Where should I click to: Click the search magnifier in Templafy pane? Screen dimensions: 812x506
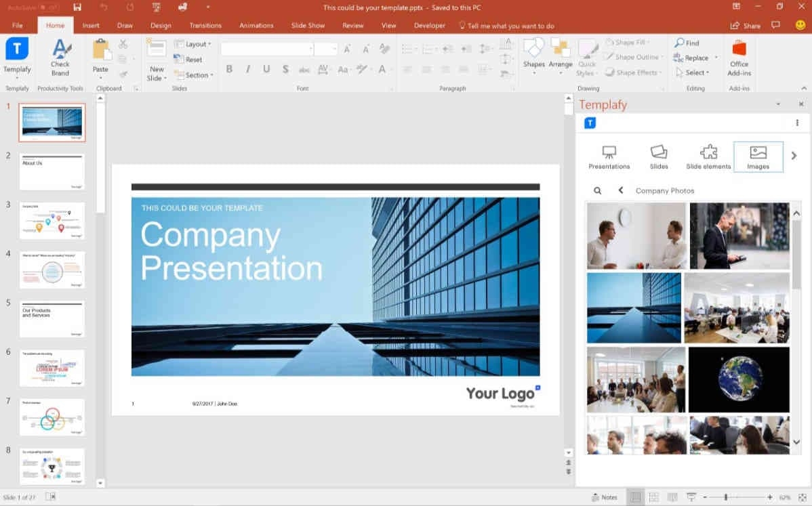click(x=597, y=191)
